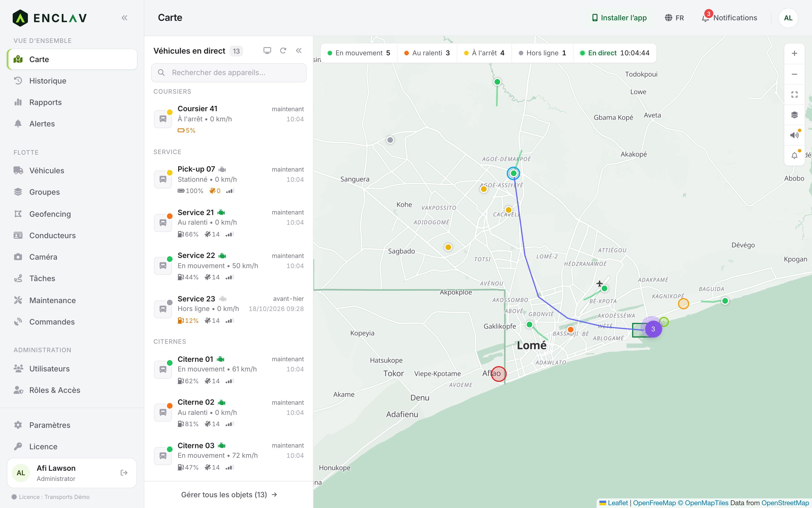Log out using the sign-out icon
Image resolution: width=812 pixels, height=508 pixels.
[124, 473]
